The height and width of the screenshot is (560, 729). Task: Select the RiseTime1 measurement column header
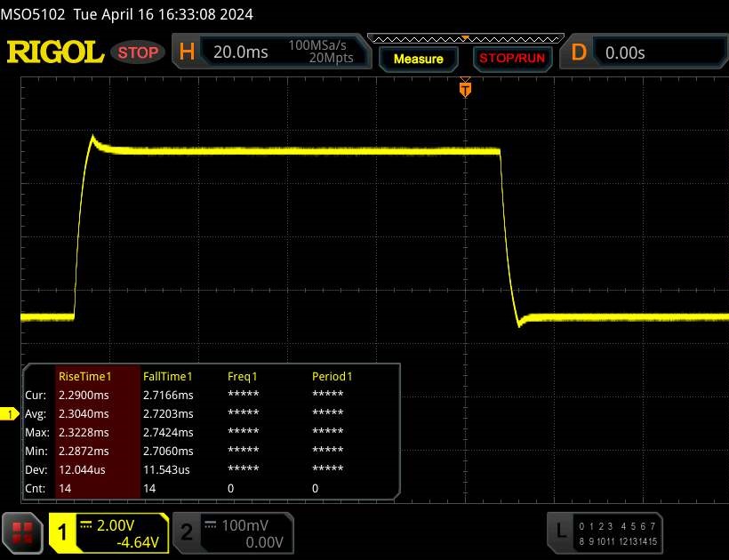85,376
